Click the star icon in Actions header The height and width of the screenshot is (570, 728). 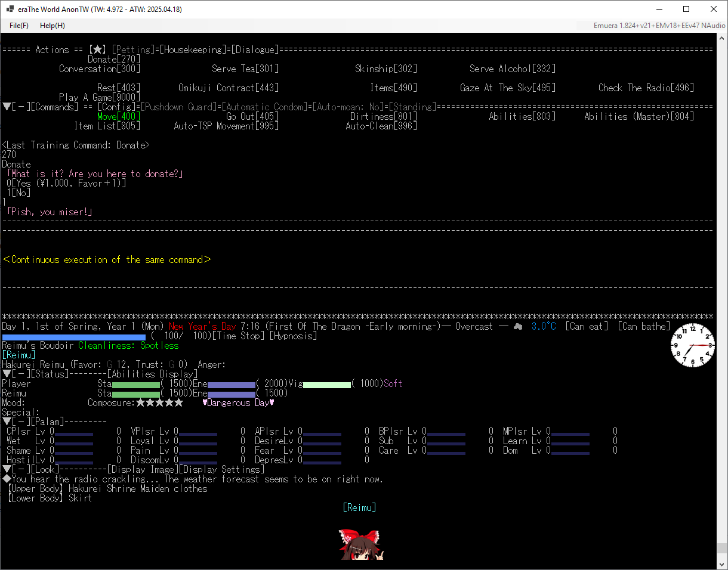(97, 50)
